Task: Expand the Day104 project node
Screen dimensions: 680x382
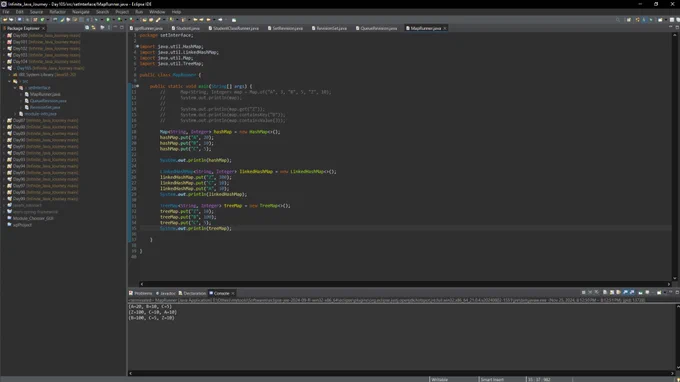Action: (x=4, y=62)
